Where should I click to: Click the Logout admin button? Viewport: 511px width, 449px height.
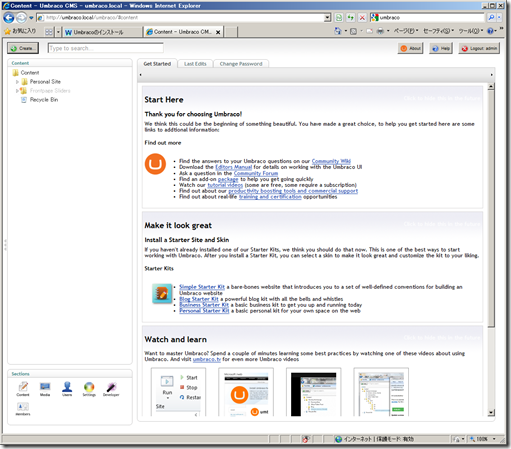(479, 48)
